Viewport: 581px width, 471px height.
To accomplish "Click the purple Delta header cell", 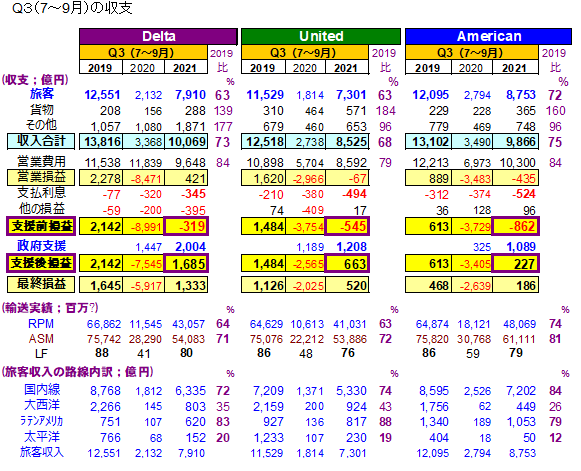I will click(158, 36).
